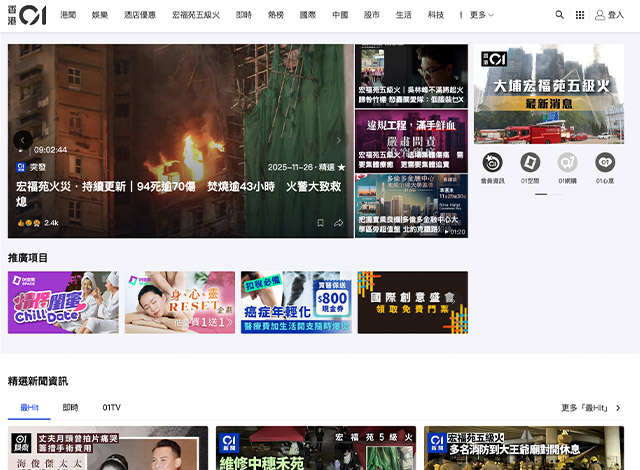Open the search magnifier icon
The image size is (640, 470).
[559, 15]
